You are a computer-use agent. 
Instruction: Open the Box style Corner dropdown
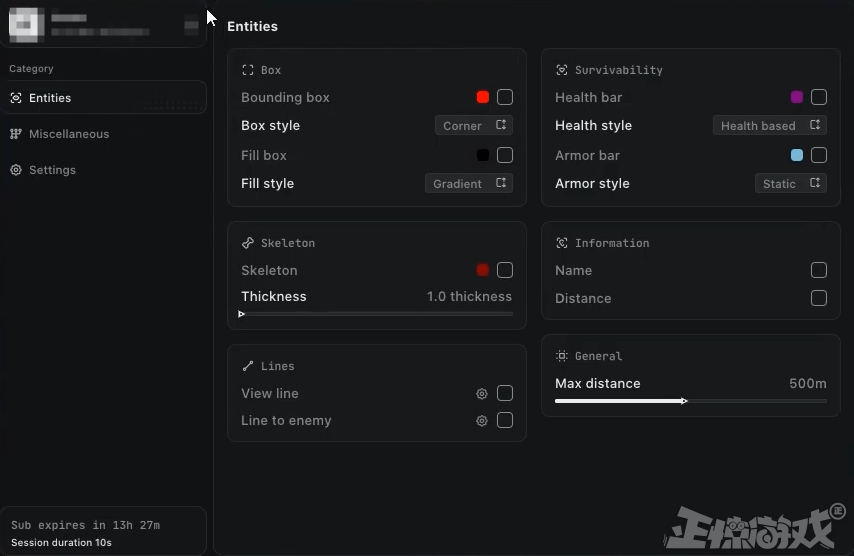[474, 126]
